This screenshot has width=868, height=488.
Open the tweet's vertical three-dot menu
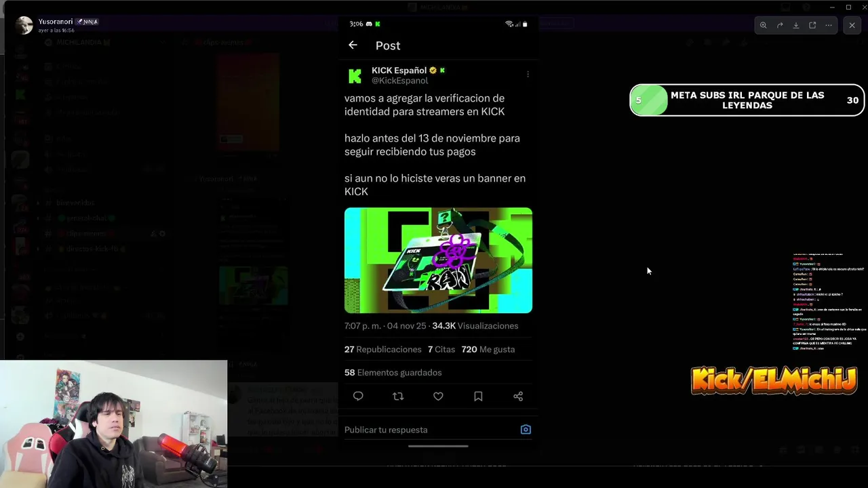pos(528,74)
